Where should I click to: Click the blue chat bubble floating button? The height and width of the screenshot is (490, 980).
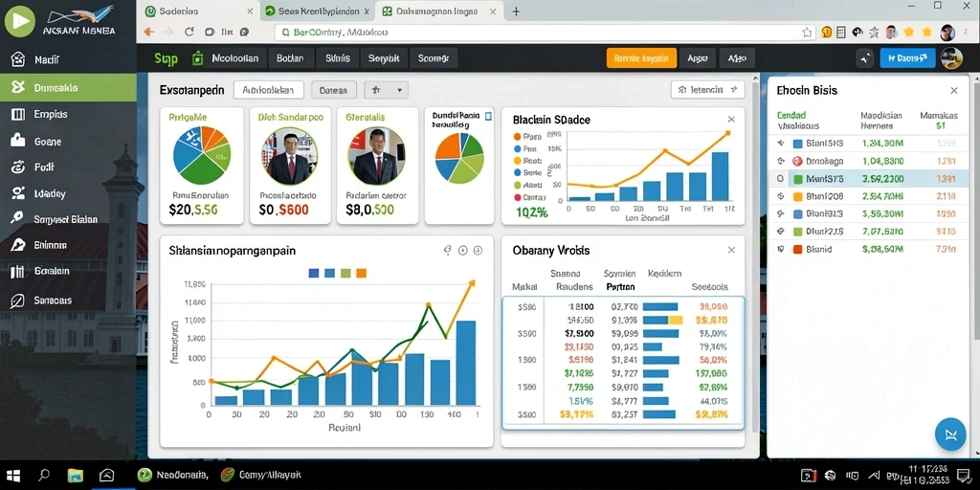pos(950,435)
